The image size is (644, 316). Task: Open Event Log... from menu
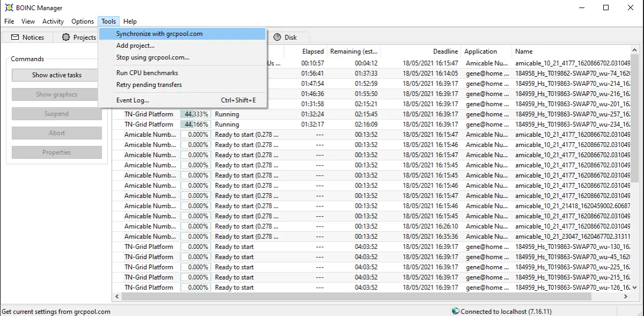pos(182,100)
